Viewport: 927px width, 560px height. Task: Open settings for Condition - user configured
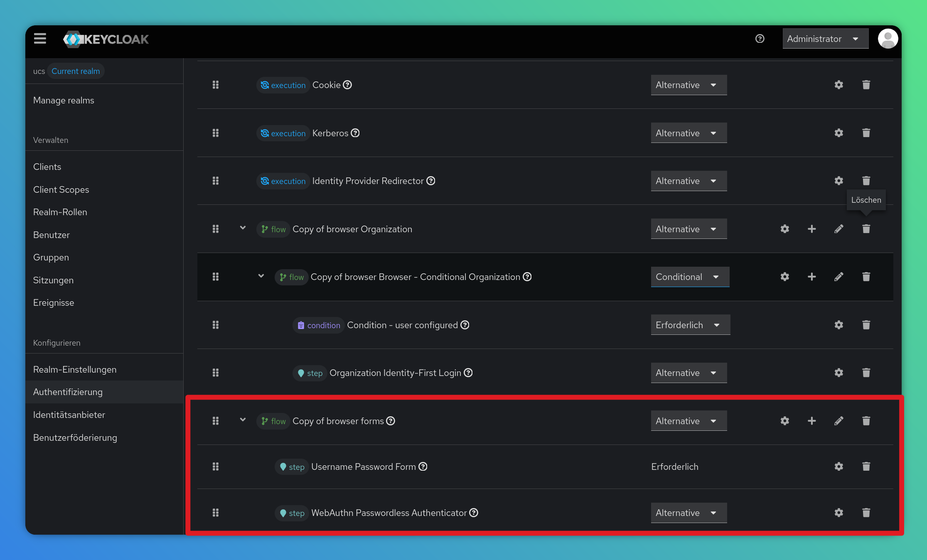[838, 325]
